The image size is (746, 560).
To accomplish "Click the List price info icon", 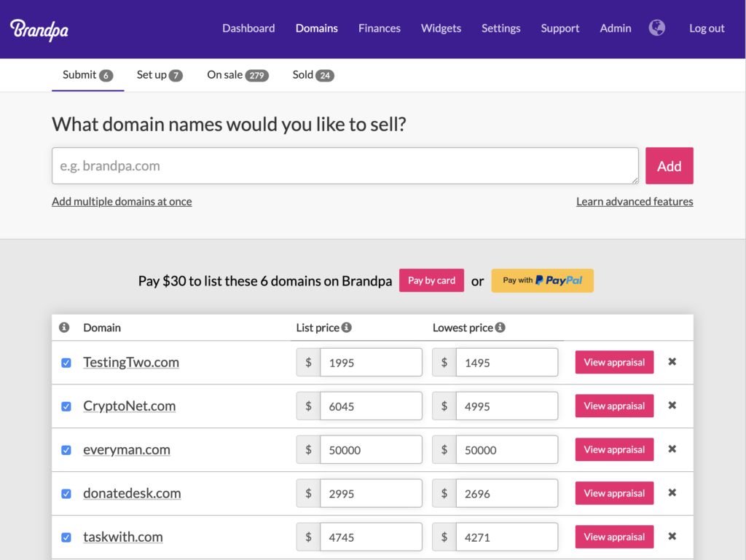I will pyautogui.click(x=347, y=328).
